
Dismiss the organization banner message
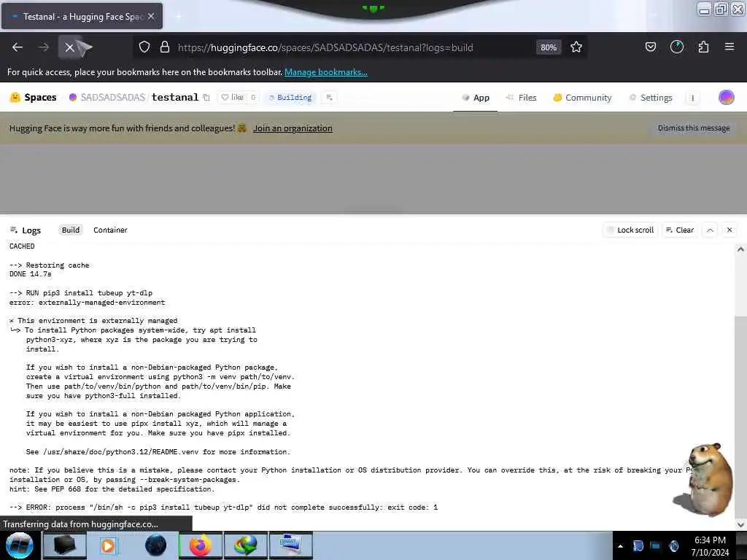[694, 128]
